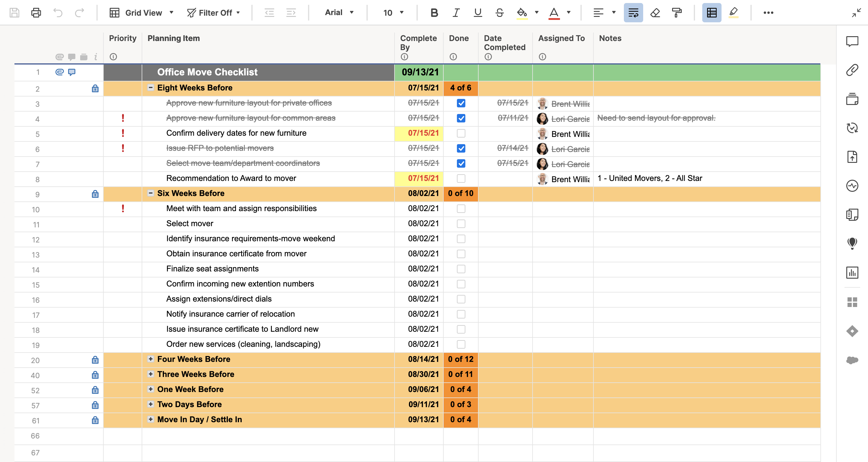This screenshot has height=462, width=868.
Task: Click the Print icon in toolbar
Action: [36, 13]
